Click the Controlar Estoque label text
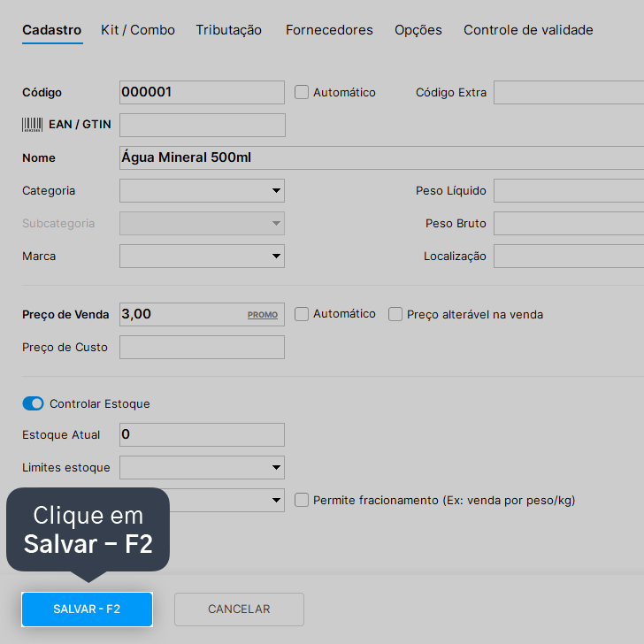644x644 pixels. tap(100, 403)
